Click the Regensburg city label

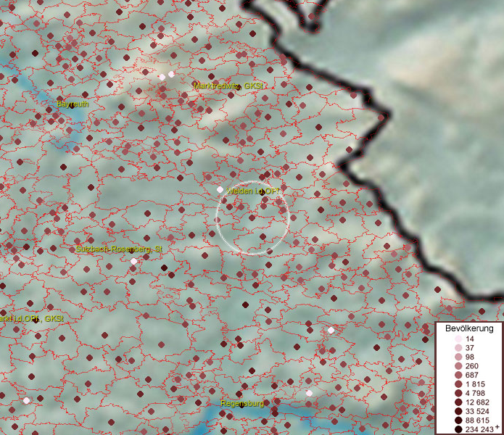pos(242,402)
